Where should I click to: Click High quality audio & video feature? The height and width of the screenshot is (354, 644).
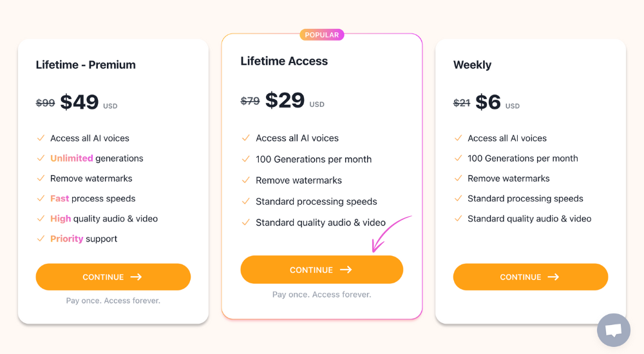[104, 218]
